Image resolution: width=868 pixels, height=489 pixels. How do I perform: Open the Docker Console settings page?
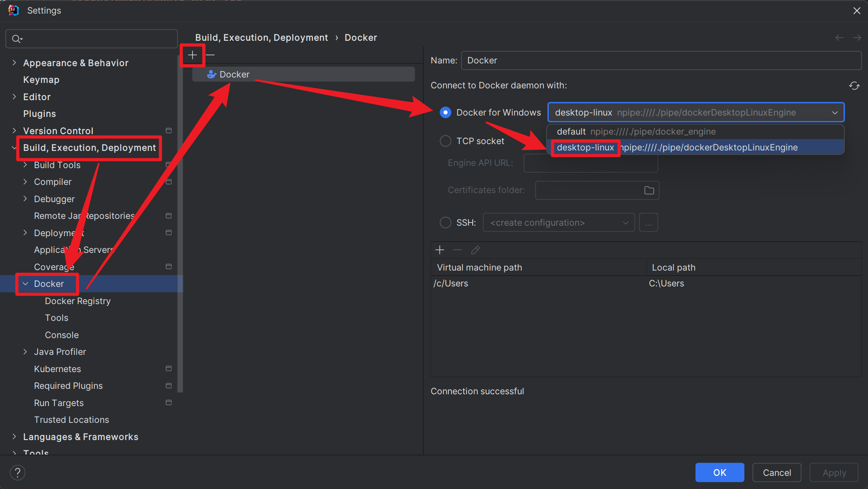(62, 335)
